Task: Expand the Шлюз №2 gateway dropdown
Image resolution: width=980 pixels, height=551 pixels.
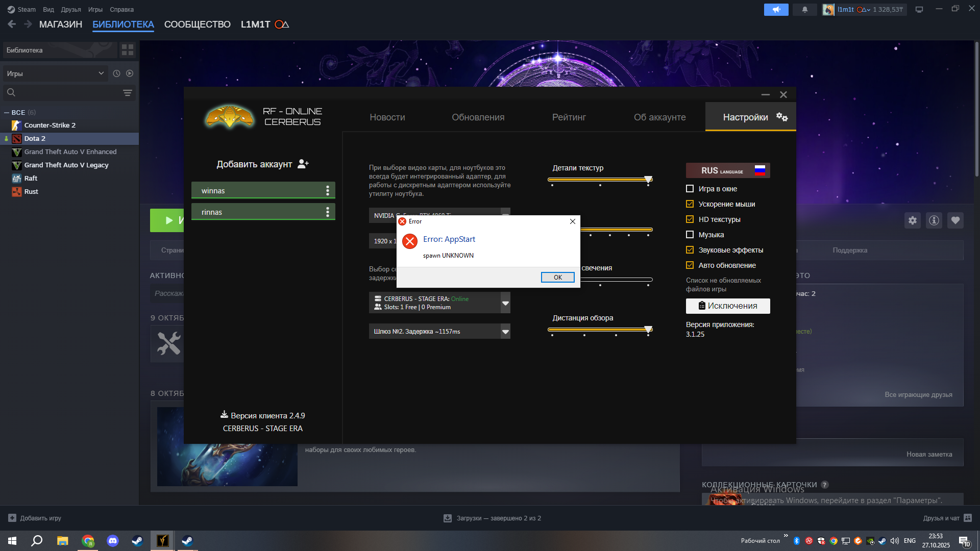Action: pyautogui.click(x=505, y=332)
